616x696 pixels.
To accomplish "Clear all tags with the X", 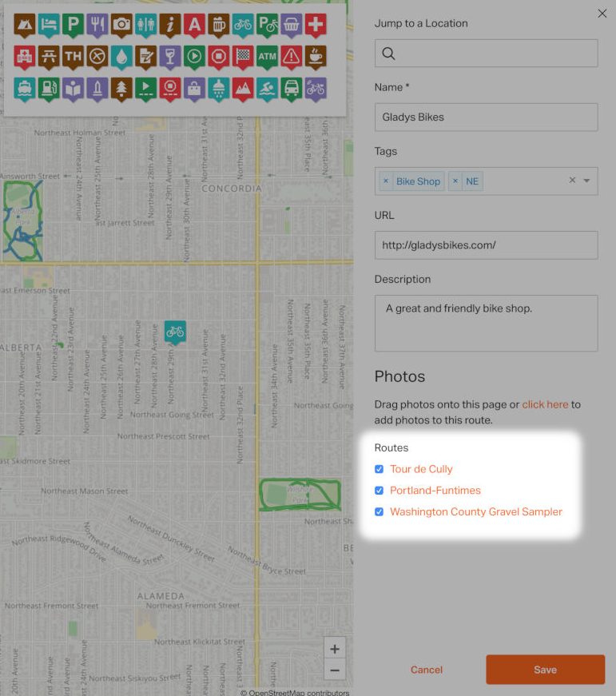I will point(573,181).
